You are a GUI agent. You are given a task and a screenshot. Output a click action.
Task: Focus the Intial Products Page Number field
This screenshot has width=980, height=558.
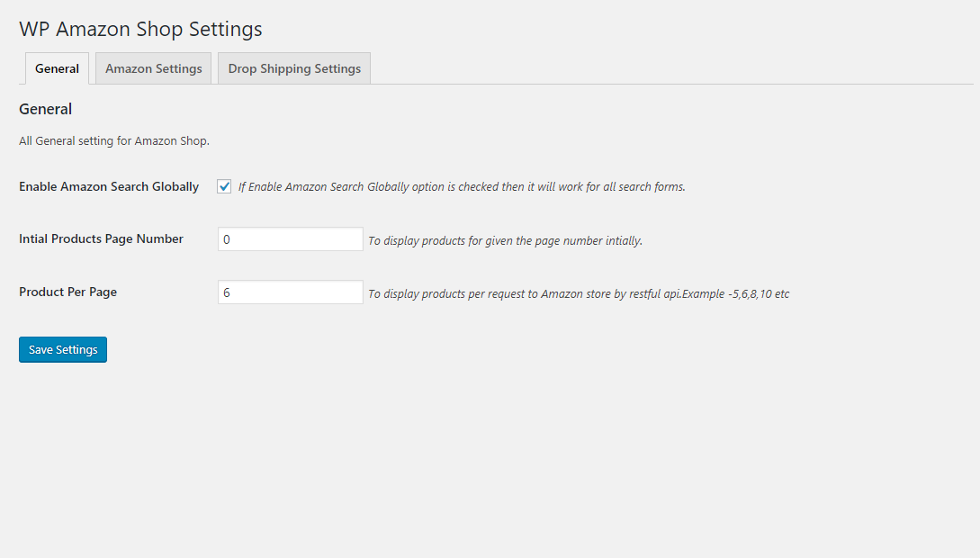[x=290, y=239]
